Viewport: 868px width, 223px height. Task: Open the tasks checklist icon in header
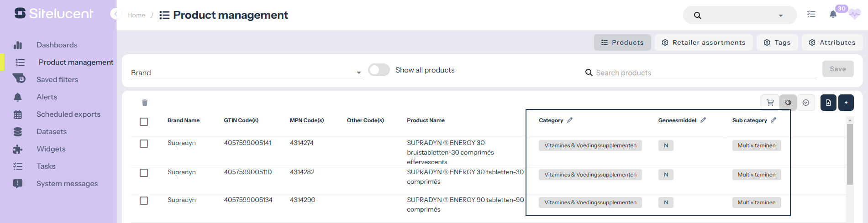click(x=811, y=15)
